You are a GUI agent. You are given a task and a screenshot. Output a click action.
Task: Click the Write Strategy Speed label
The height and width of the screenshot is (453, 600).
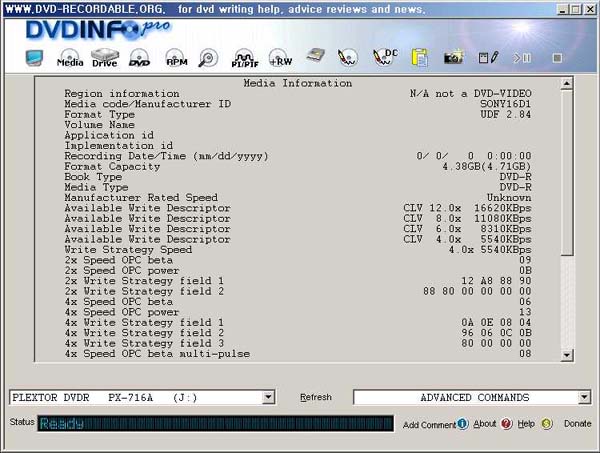pyautogui.click(x=128, y=249)
